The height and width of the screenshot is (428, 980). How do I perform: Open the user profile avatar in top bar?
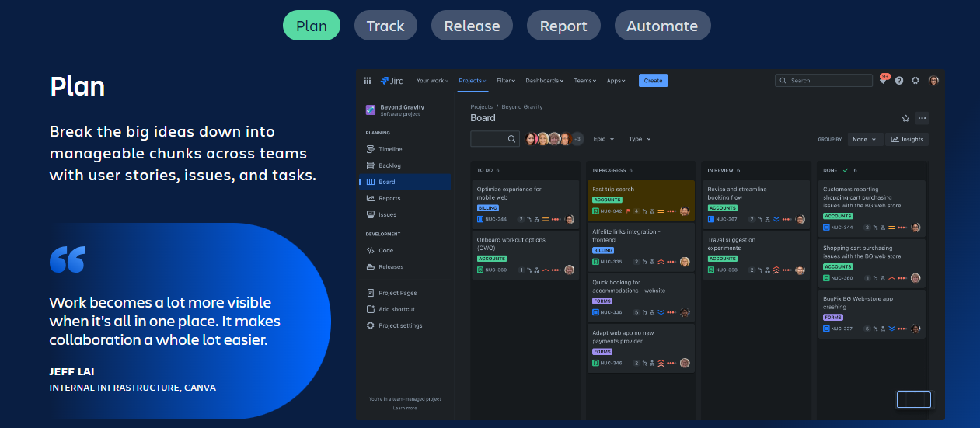coord(933,81)
